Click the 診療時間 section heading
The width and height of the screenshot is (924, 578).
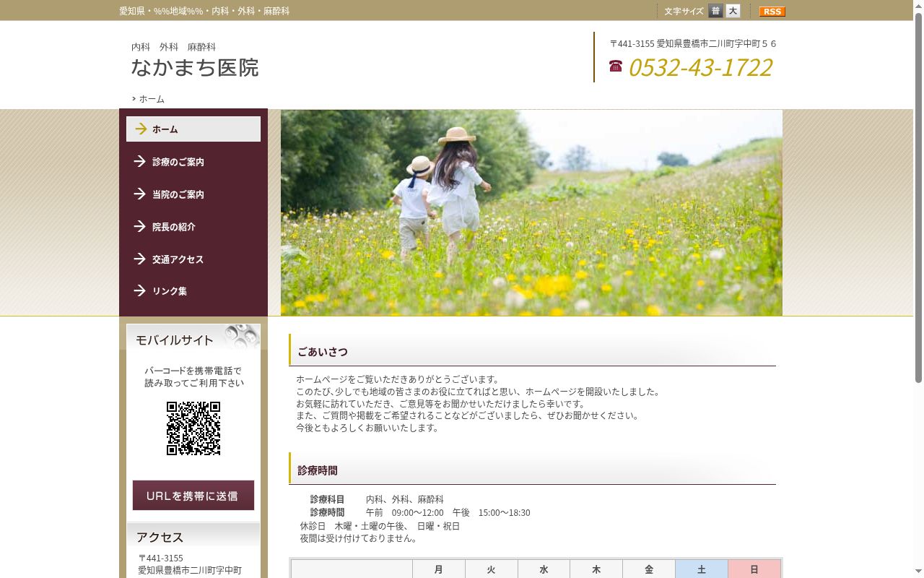[x=533, y=470]
